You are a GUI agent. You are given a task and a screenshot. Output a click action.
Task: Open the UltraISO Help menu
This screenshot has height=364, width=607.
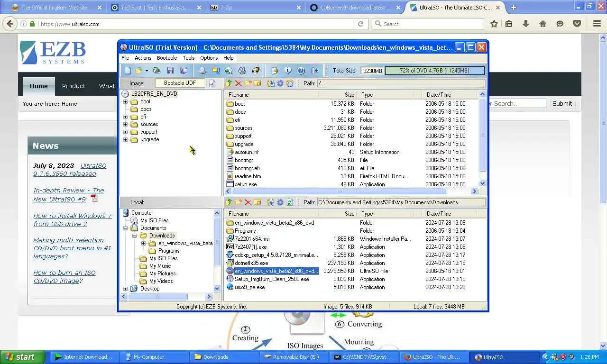229,58
